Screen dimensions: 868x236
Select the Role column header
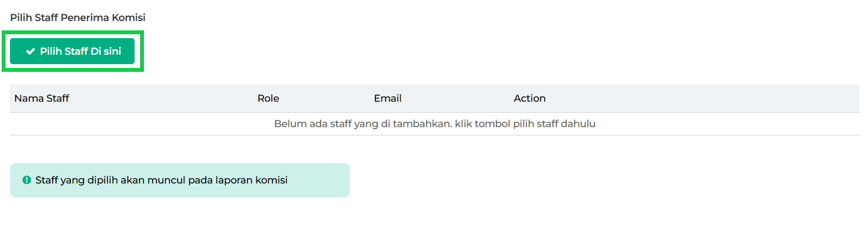[x=268, y=98]
